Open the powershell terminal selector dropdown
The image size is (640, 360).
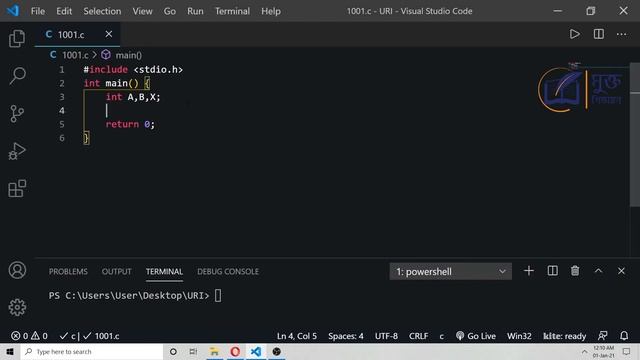coord(451,271)
